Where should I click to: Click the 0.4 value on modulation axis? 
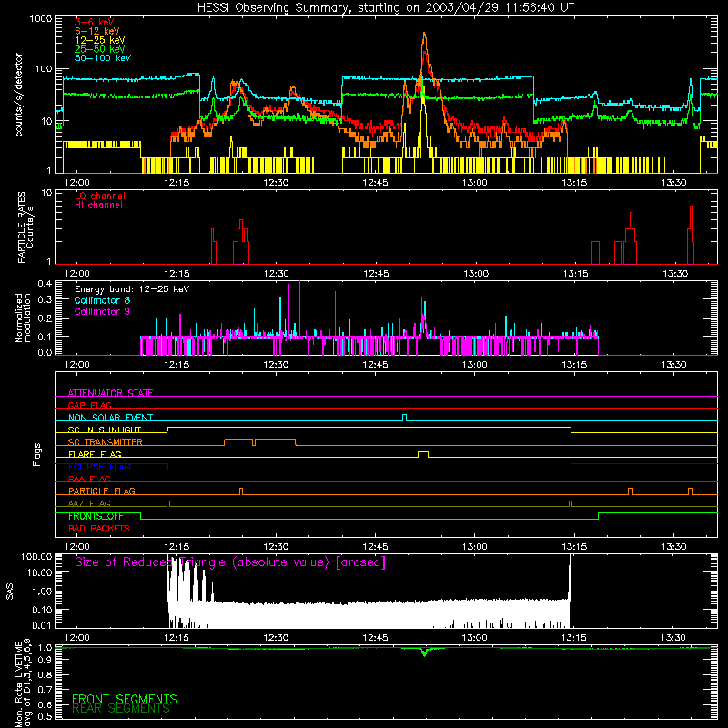[x=45, y=283]
